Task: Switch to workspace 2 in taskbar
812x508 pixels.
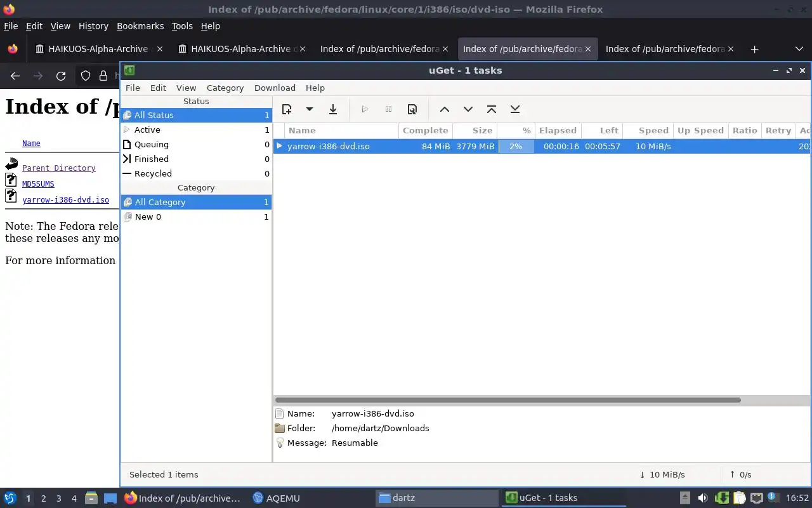Action: click(43, 498)
